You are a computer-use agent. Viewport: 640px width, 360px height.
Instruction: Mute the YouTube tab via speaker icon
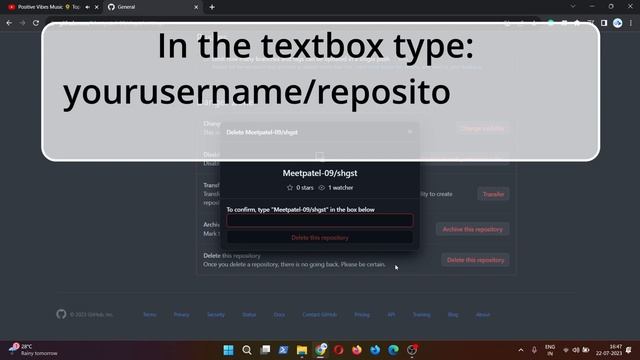point(87,7)
